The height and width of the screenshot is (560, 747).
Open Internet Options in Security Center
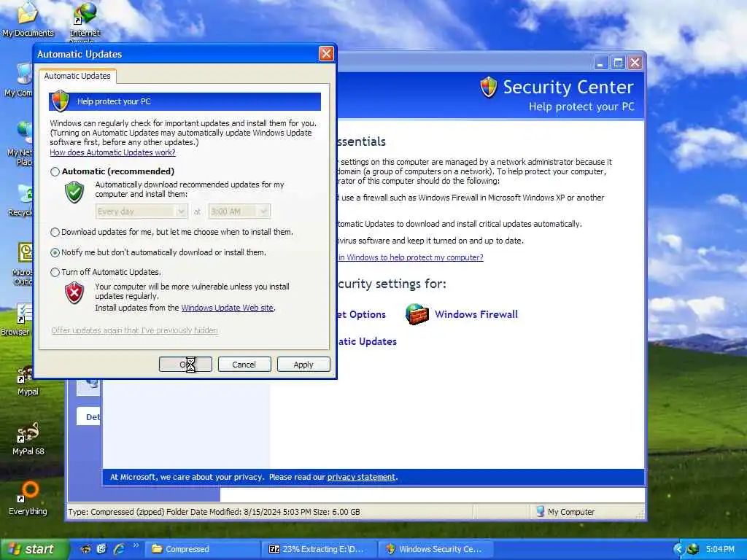point(362,314)
